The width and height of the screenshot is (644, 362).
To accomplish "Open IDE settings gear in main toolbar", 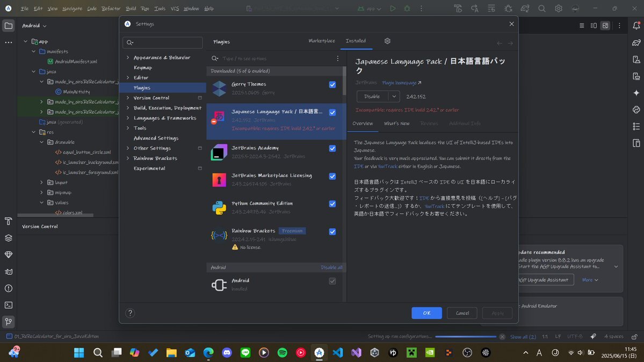I will point(559,8).
